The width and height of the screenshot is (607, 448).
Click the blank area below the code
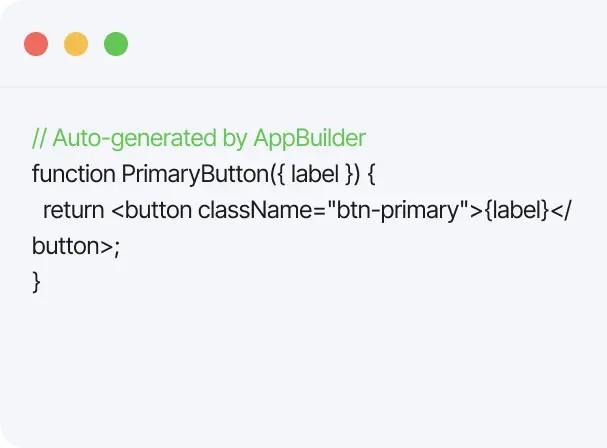[300, 370]
